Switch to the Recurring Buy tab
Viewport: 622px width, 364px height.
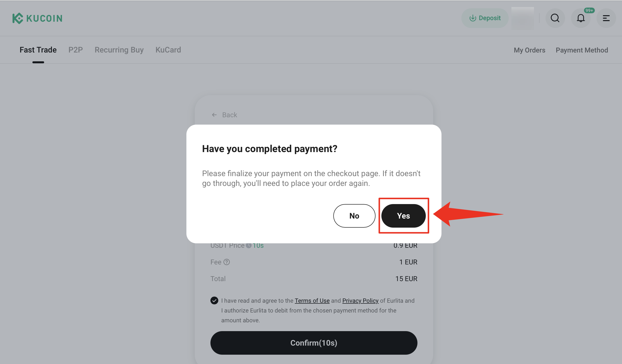pyautogui.click(x=119, y=50)
